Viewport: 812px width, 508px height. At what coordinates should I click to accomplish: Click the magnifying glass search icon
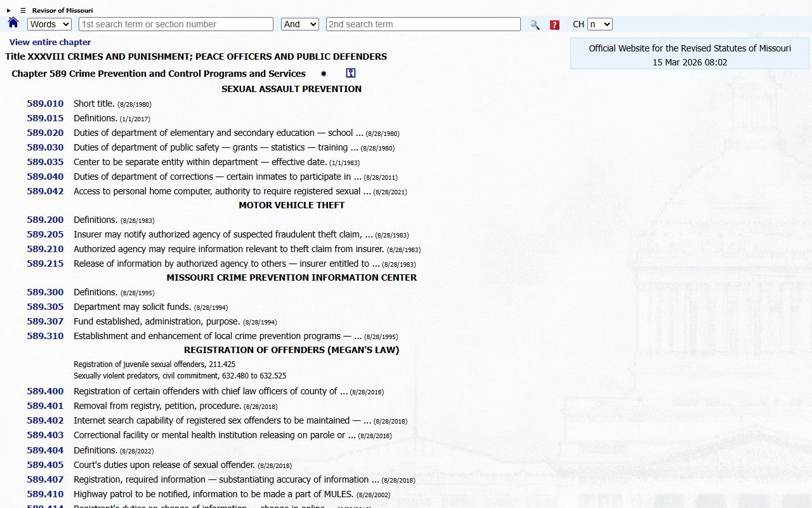pos(535,25)
